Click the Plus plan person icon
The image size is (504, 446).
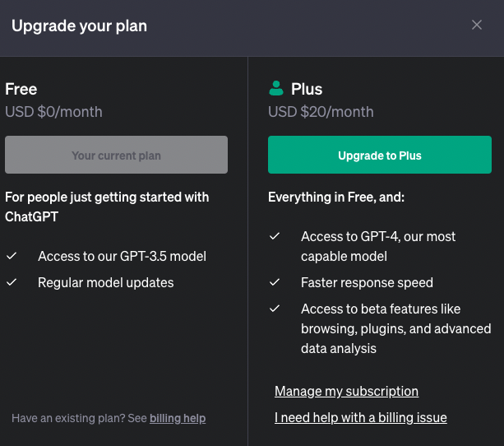click(276, 88)
